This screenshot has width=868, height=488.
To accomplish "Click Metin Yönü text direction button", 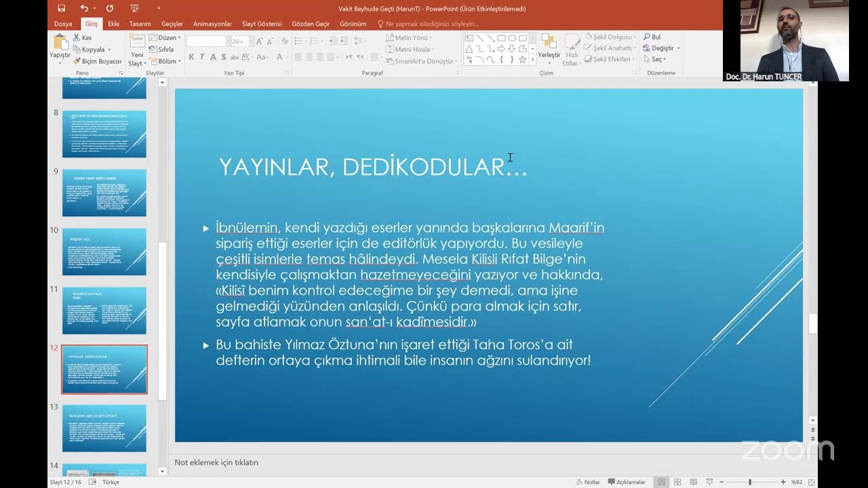I will [410, 38].
